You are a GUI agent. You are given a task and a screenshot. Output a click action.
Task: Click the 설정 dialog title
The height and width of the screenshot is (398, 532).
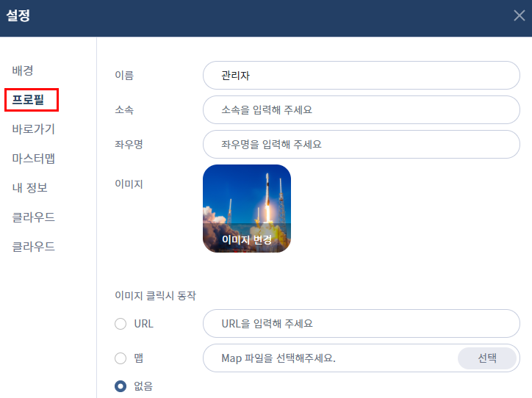18,15
